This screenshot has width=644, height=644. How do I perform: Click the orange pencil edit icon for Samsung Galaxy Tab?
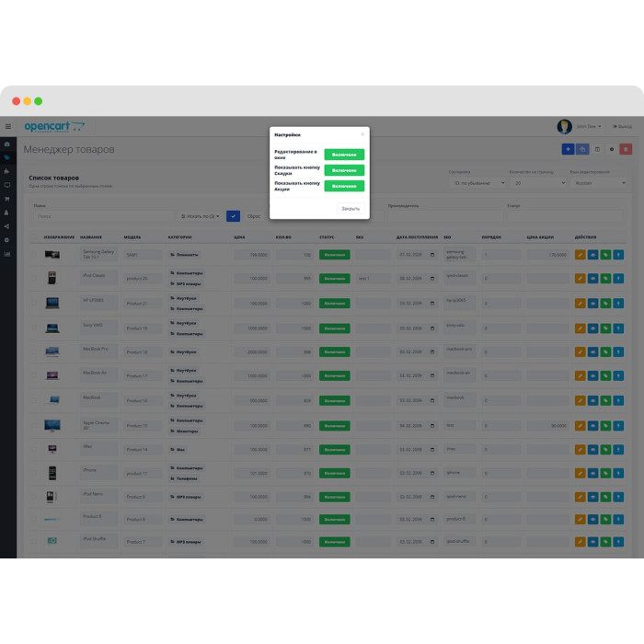[x=580, y=255]
